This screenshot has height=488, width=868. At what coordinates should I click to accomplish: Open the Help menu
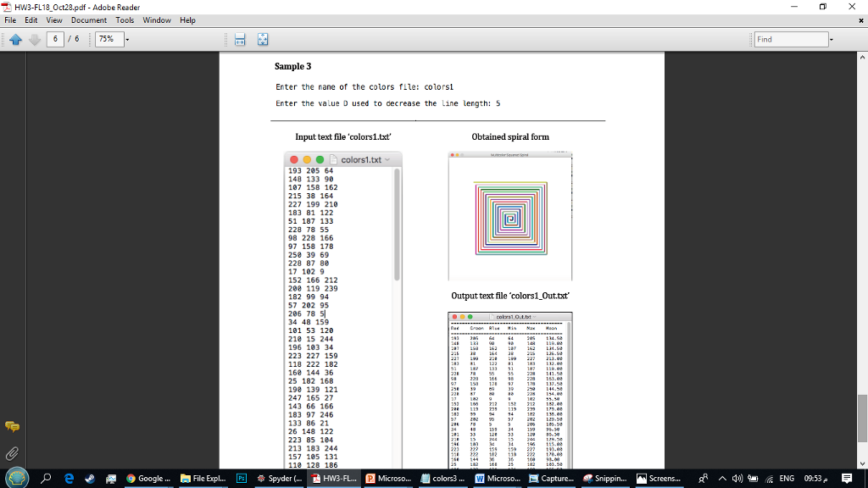pyautogui.click(x=188, y=19)
